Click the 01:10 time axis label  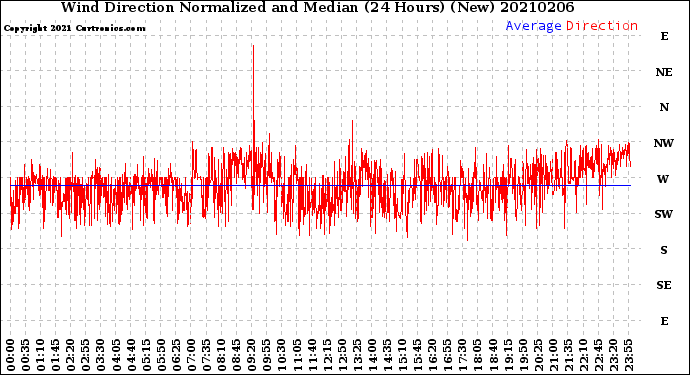pos(40,355)
